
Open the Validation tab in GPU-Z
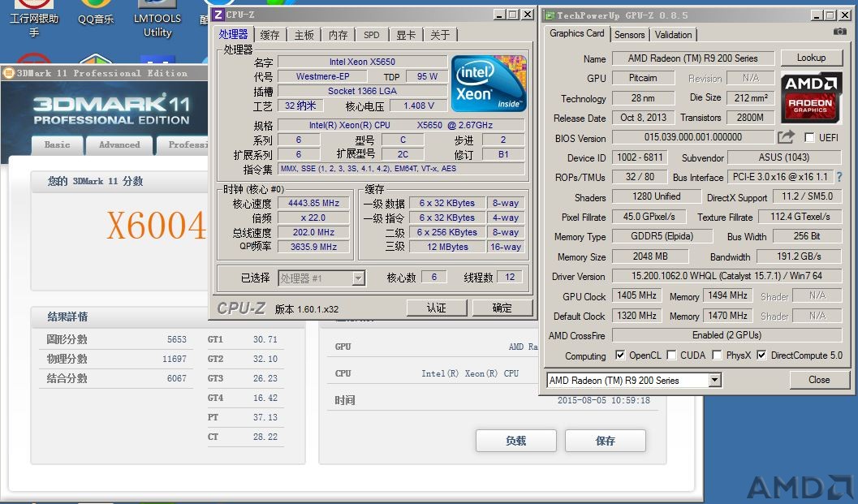click(673, 34)
